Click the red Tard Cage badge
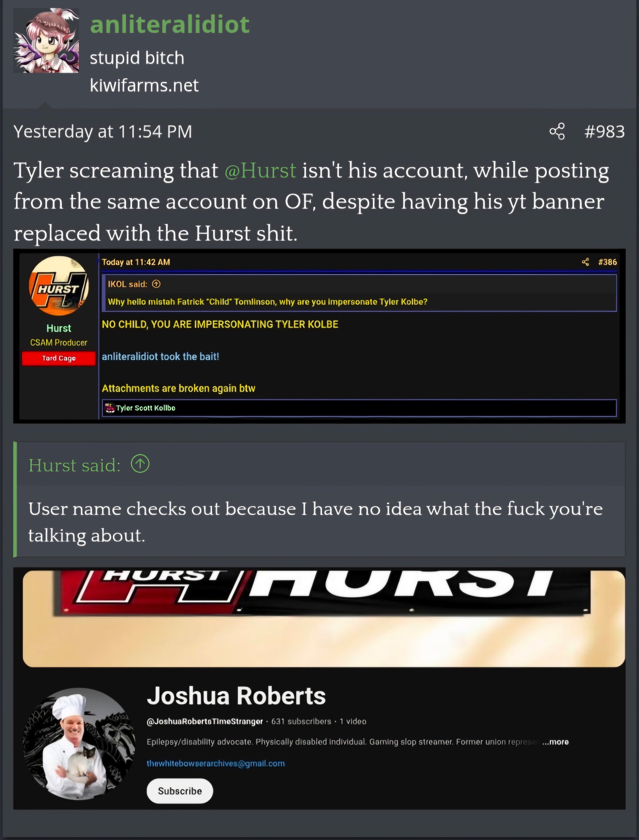The height and width of the screenshot is (840, 639). pyautogui.click(x=59, y=358)
